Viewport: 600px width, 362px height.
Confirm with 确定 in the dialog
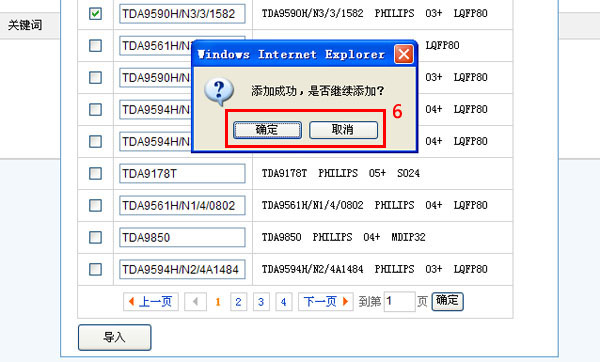point(267,130)
